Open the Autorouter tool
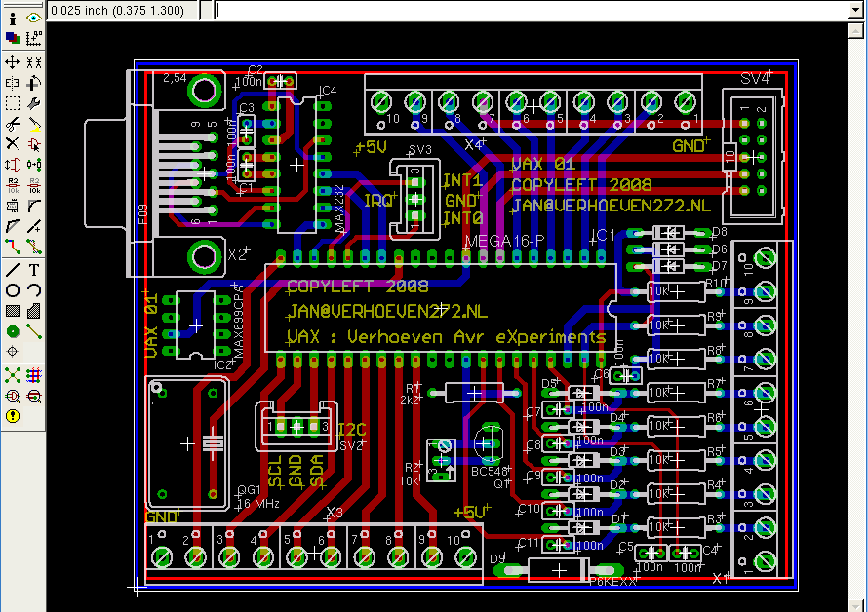 (x=34, y=373)
